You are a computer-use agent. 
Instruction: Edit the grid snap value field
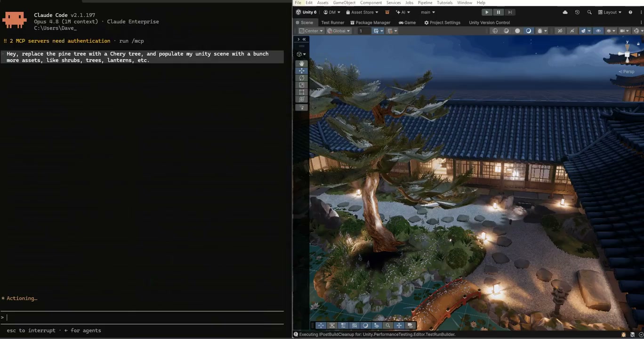(x=363, y=31)
